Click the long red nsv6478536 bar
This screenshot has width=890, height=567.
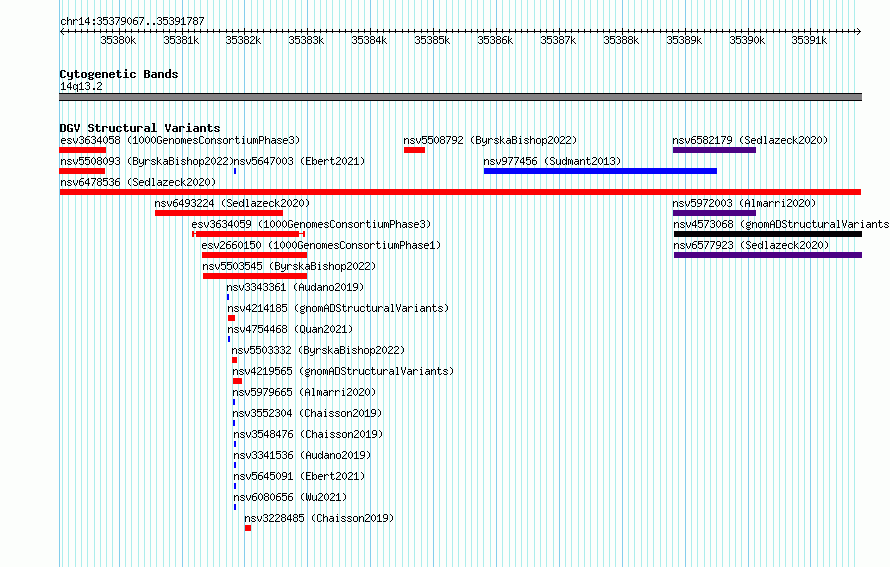click(x=460, y=192)
